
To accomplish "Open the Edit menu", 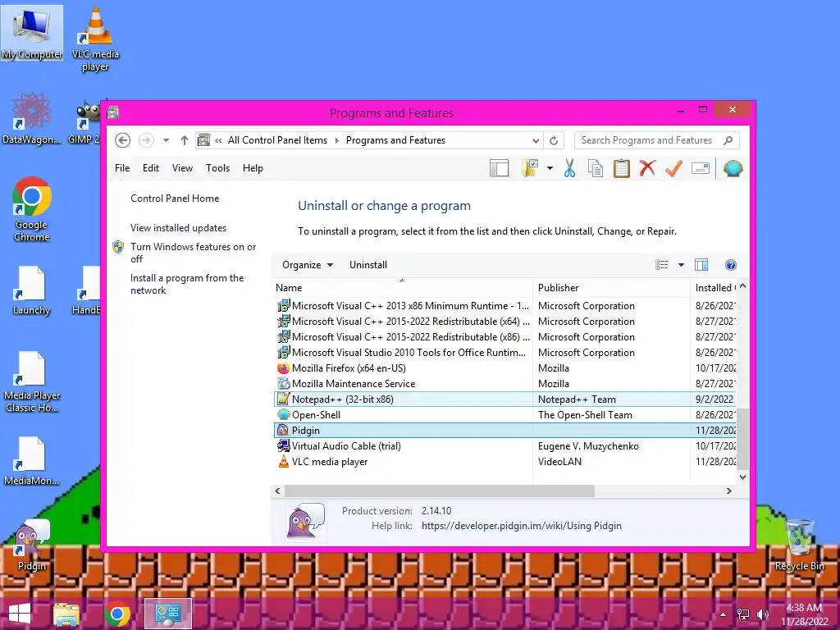I will (x=151, y=168).
